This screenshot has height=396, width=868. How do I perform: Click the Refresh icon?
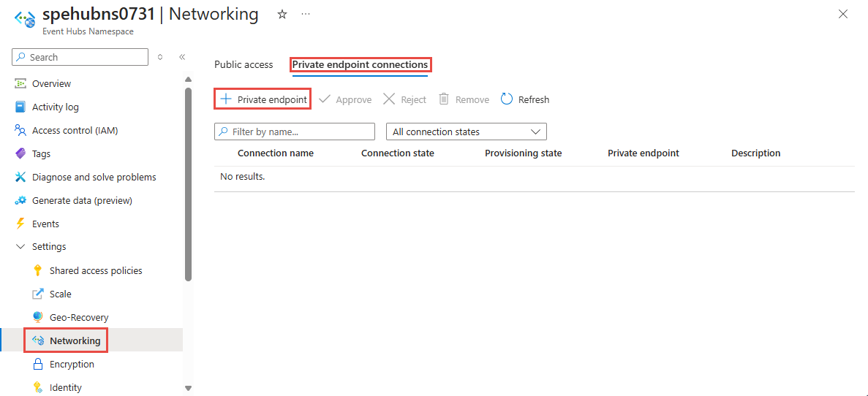(x=507, y=99)
